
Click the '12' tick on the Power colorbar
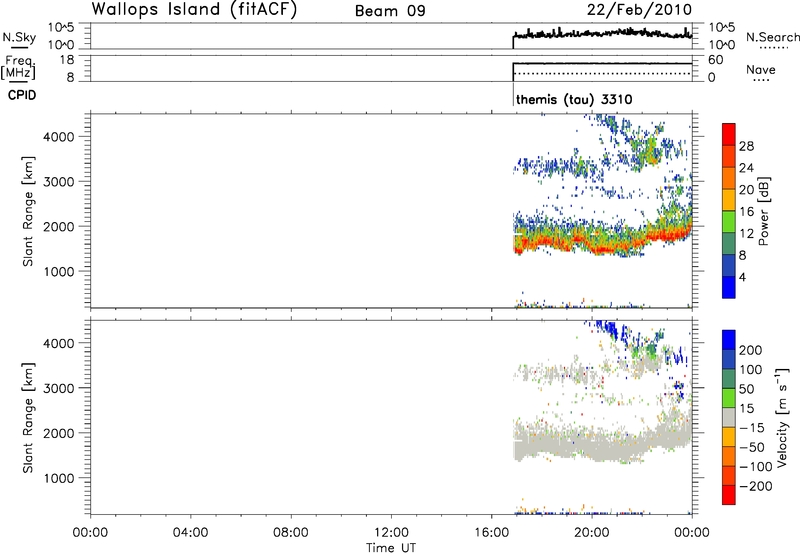coord(746,234)
